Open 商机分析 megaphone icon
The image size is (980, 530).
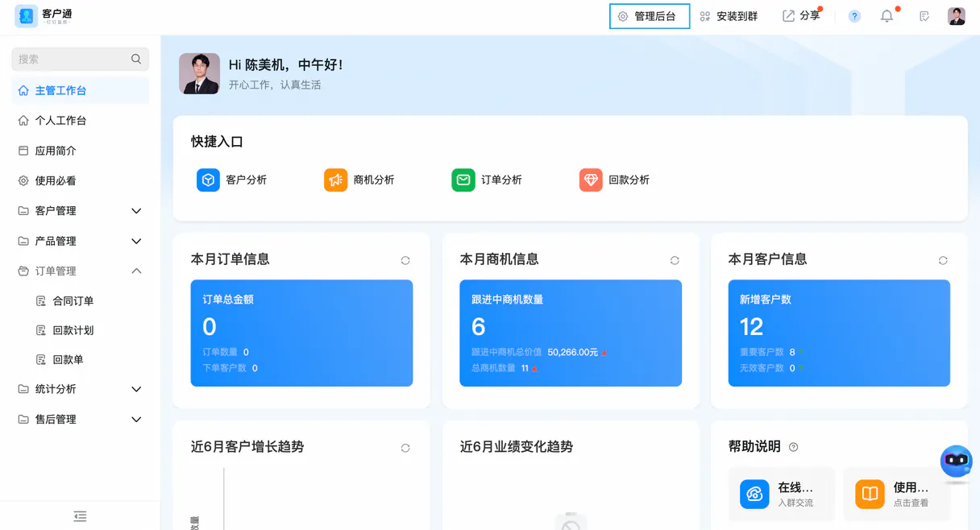pyautogui.click(x=335, y=180)
